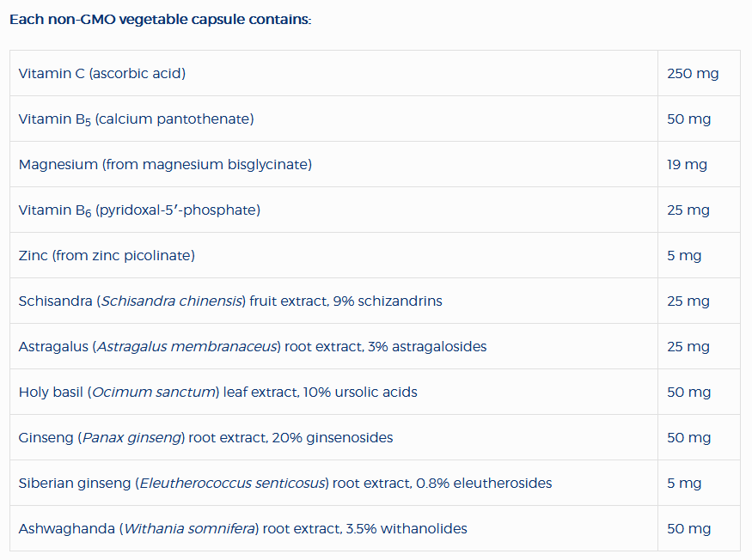Select the Holy basil leaf extract cell
Image resolution: width=752 pixels, height=560 pixels.
pyautogui.click(x=217, y=392)
